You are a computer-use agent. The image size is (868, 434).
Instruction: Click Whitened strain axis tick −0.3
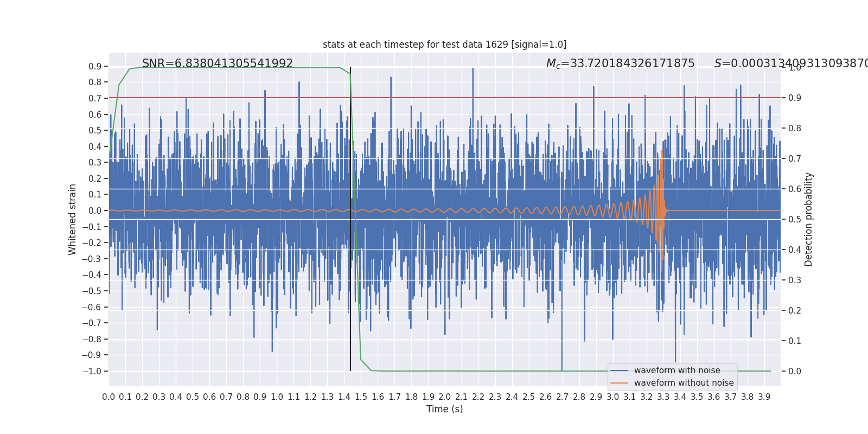92,259
